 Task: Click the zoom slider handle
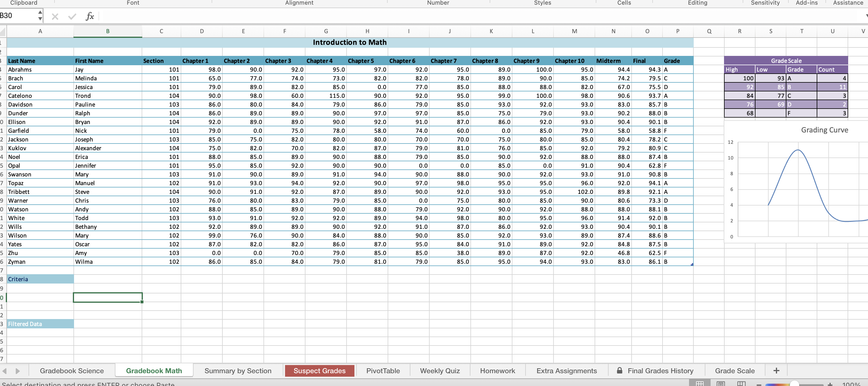click(795, 383)
